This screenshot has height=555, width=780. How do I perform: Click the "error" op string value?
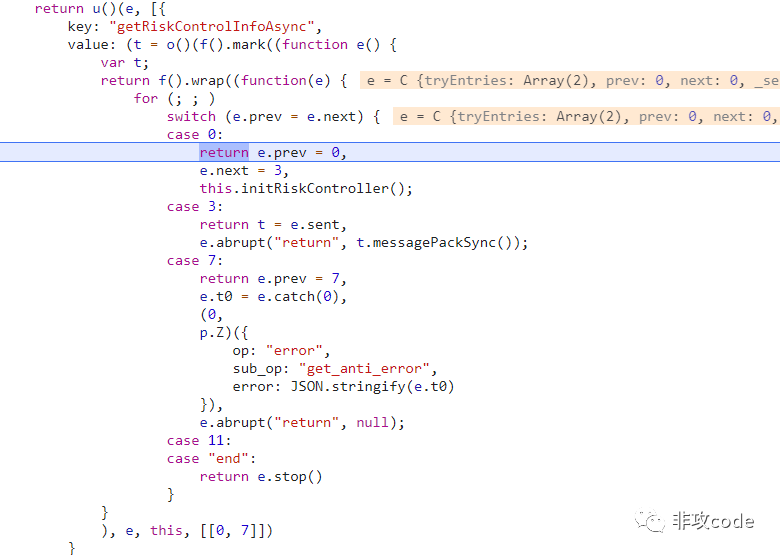click(x=294, y=351)
